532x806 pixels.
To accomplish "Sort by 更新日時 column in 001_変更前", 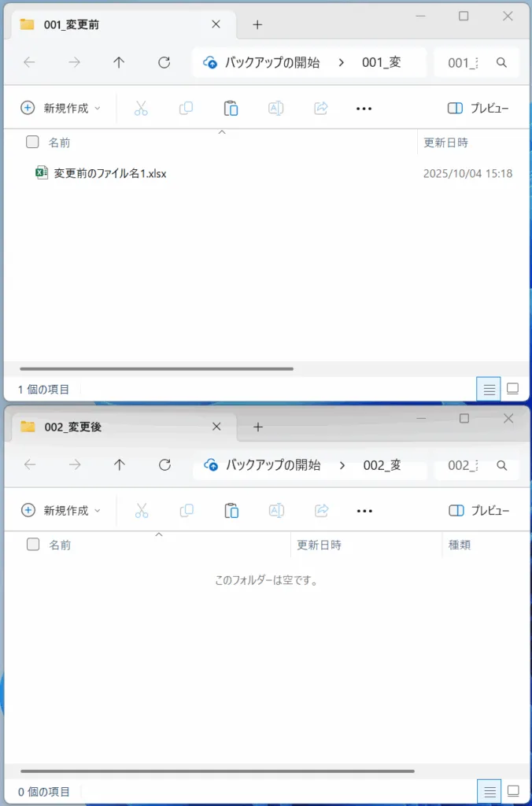I will pos(446,142).
